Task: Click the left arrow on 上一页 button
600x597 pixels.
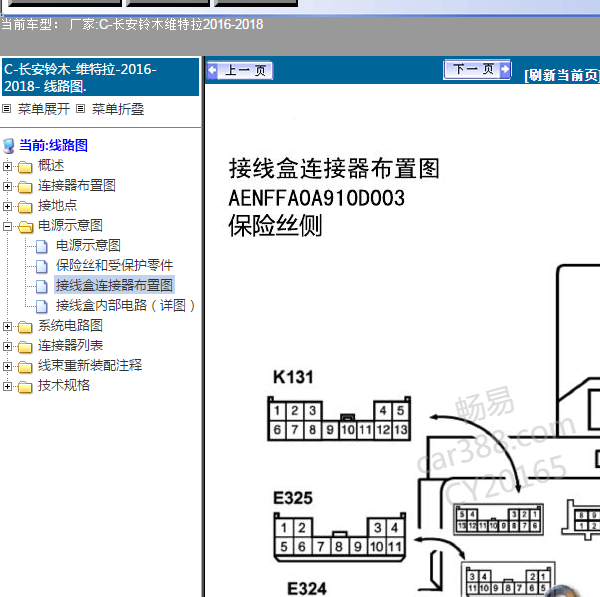Action: pyautogui.click(x=212, y=70)
